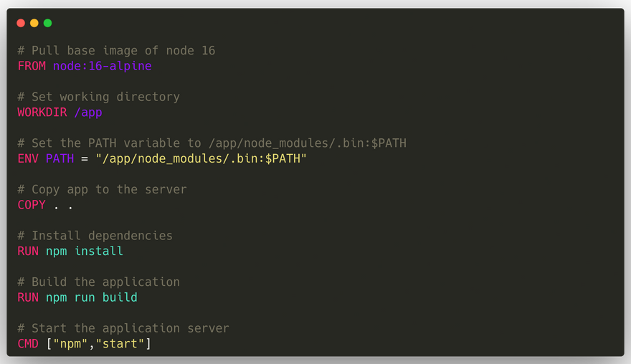Click the FROM keyword
631x364 pixels.
point(32,66)
